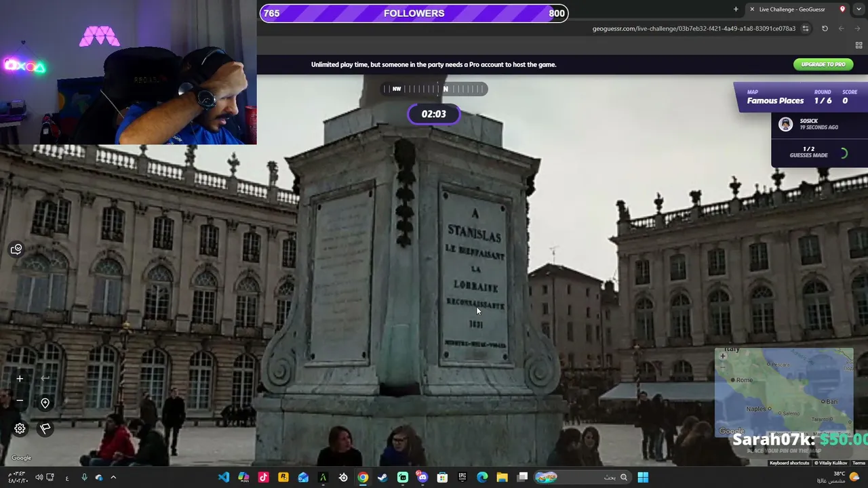The width and height of the screenshot is (868, 488).
Task: Click the compass heading bar
Action: click(x=434, y=89)
